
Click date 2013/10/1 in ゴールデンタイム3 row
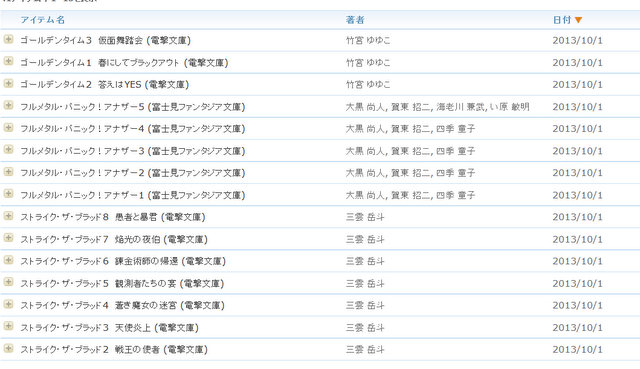pos(578,41)
